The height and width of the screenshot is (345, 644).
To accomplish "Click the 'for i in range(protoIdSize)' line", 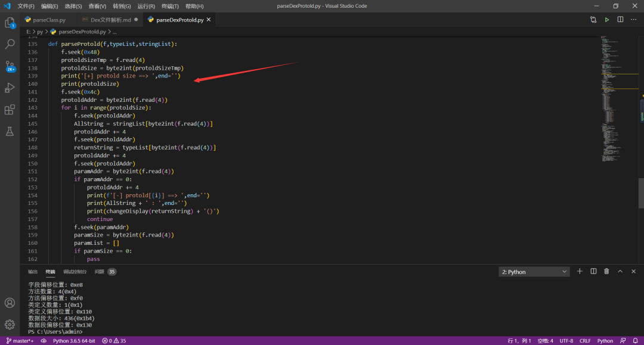I will (106, 107).
